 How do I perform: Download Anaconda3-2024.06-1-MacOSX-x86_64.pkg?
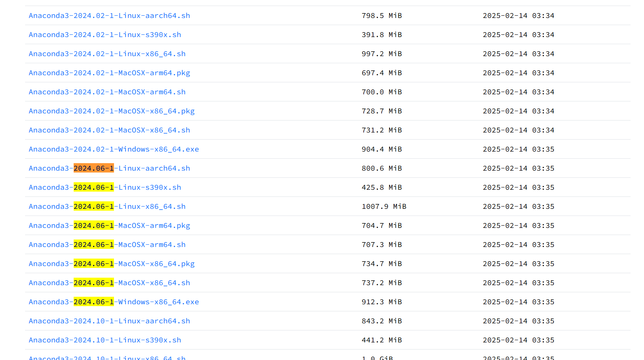coord(112,264)
